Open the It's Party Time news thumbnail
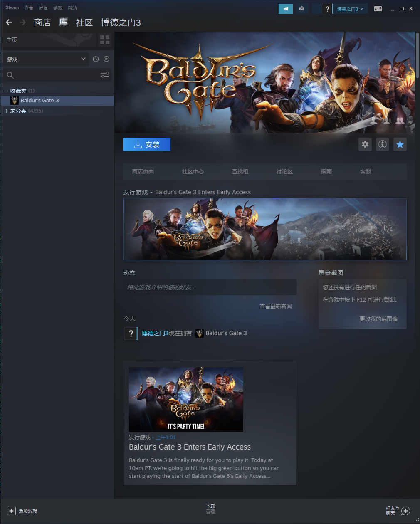The height and width of the screenshot is (524, 420). coord(186,399)
